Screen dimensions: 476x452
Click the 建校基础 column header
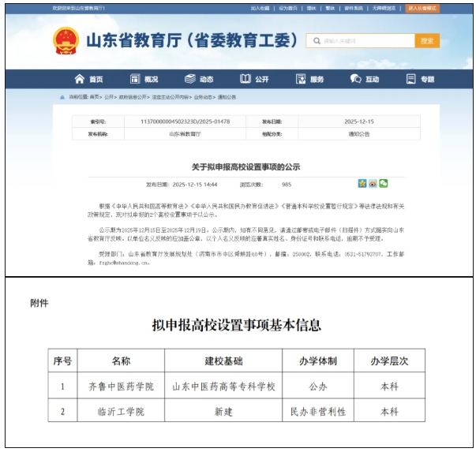coord(223,361)
